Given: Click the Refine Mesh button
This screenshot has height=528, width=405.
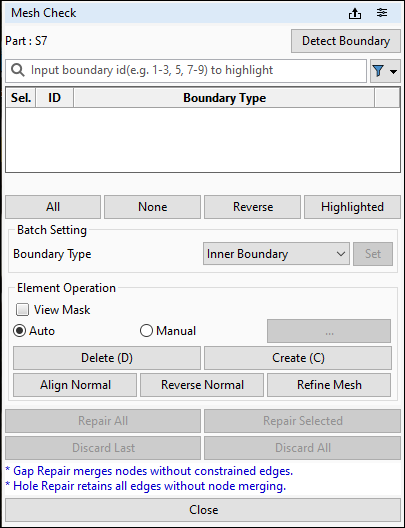Looking at the screenshot, I should tap(329, 385).
